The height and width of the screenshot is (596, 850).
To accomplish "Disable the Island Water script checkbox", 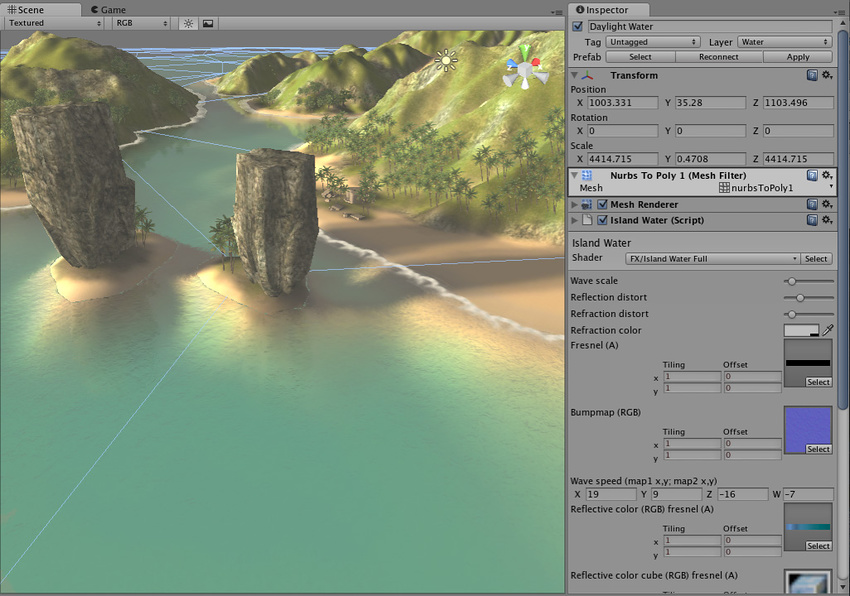I will click(602, 221).
